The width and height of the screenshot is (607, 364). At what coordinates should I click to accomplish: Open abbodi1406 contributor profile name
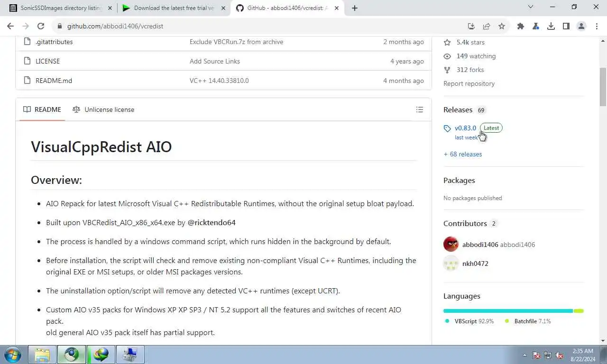tap(480, 245)
